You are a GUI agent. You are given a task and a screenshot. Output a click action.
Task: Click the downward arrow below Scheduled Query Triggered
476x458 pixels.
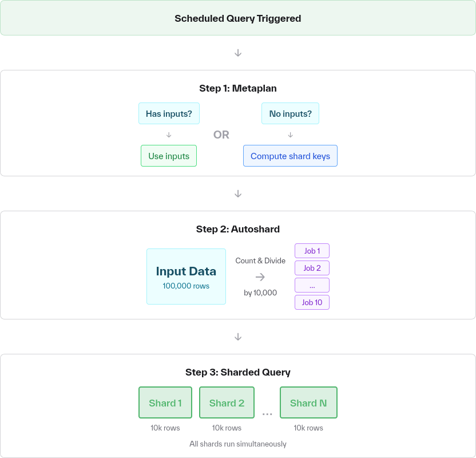pyautogui.click(x=238, y=52)
